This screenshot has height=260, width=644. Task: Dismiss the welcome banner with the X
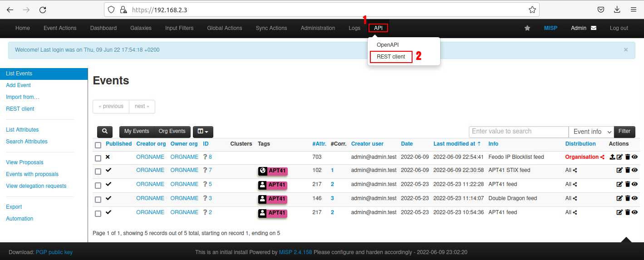click(x=626, y=50)
